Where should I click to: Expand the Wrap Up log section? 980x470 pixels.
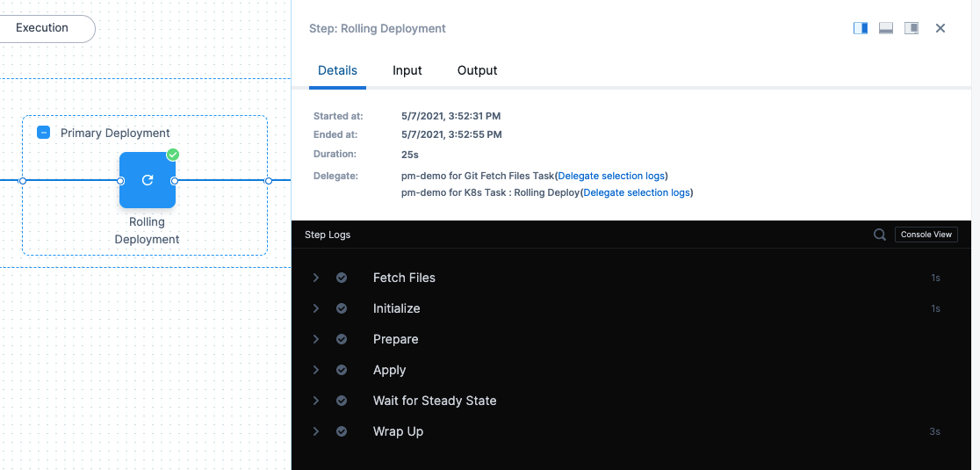[x=316, y=431]
